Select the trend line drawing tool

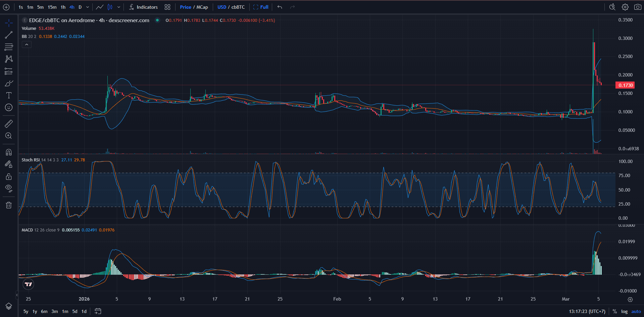[x=8, y=35]
